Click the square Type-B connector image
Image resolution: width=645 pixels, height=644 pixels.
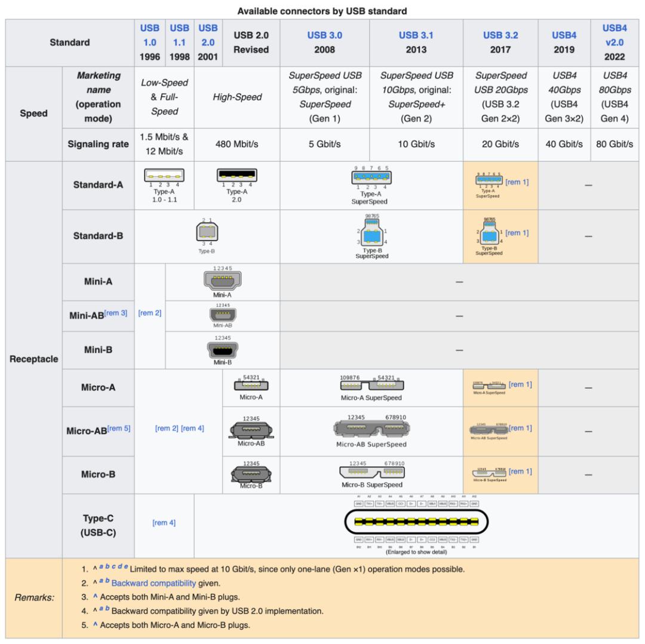click(207, 232)
